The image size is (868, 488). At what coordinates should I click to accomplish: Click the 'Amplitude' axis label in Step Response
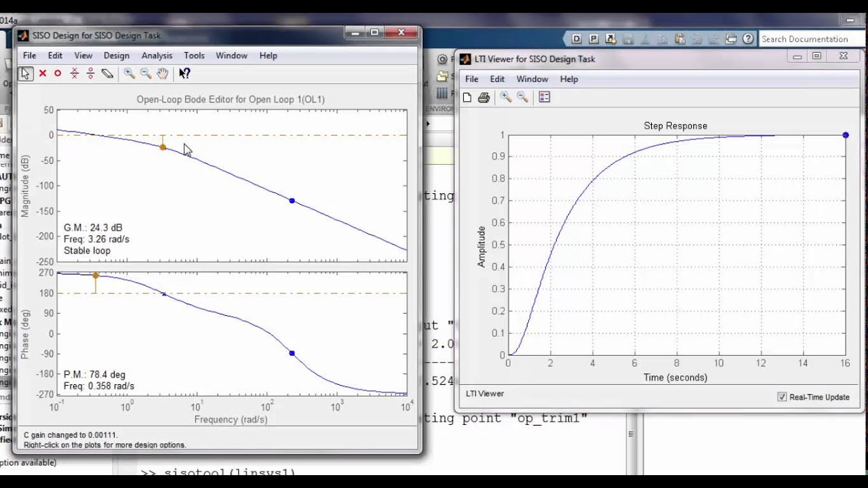482,247
